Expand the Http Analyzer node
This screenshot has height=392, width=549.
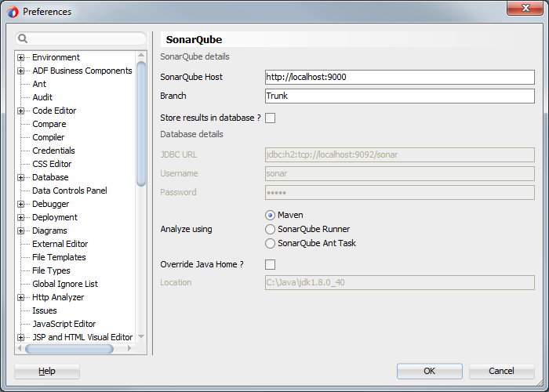[21, 297]
